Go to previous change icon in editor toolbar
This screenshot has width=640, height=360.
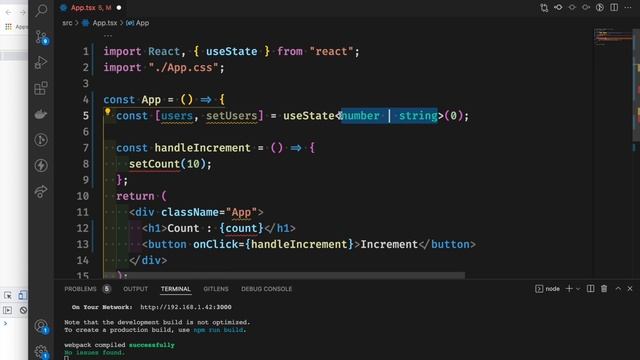coord(558,7)
